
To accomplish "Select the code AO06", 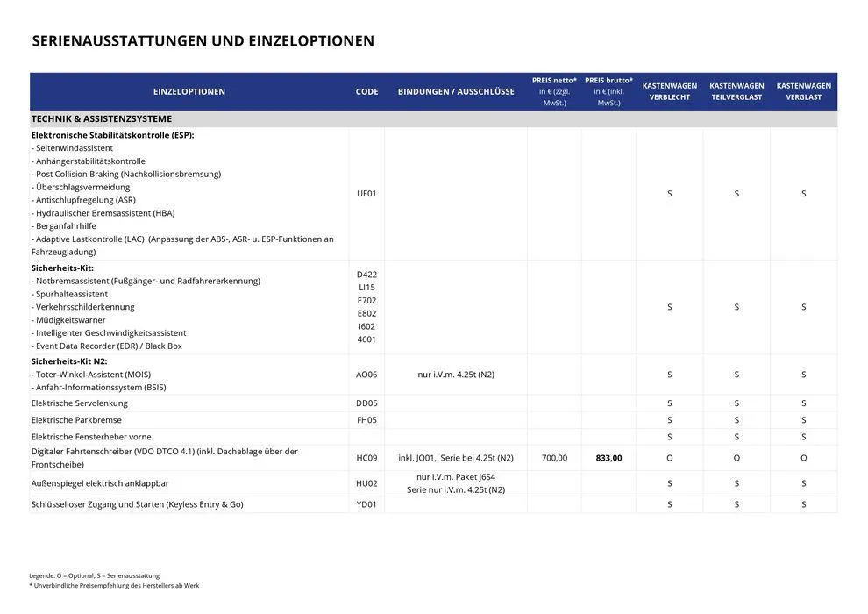I will point(366,375).
